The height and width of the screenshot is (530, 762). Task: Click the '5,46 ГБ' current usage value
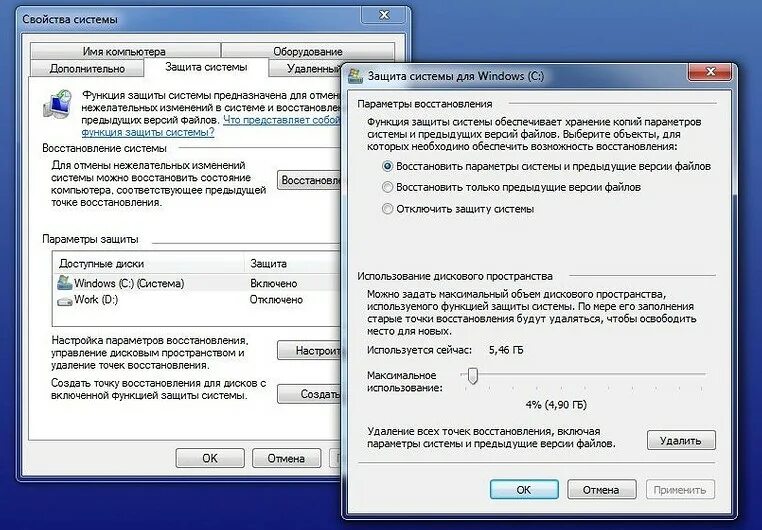(506, 350)
